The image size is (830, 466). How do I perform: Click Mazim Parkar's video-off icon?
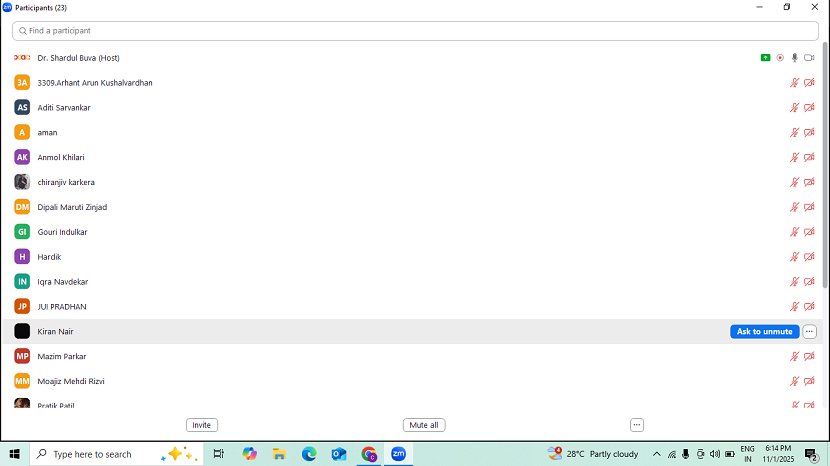(x=809, y=357)
